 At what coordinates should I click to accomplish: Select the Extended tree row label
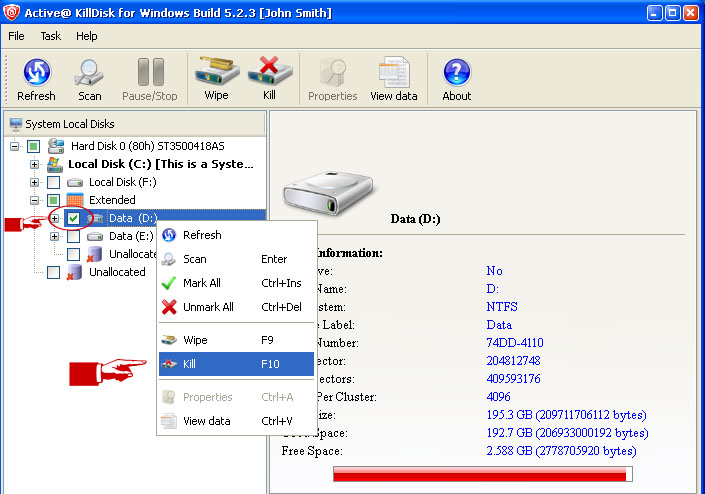tap(112, 200)
